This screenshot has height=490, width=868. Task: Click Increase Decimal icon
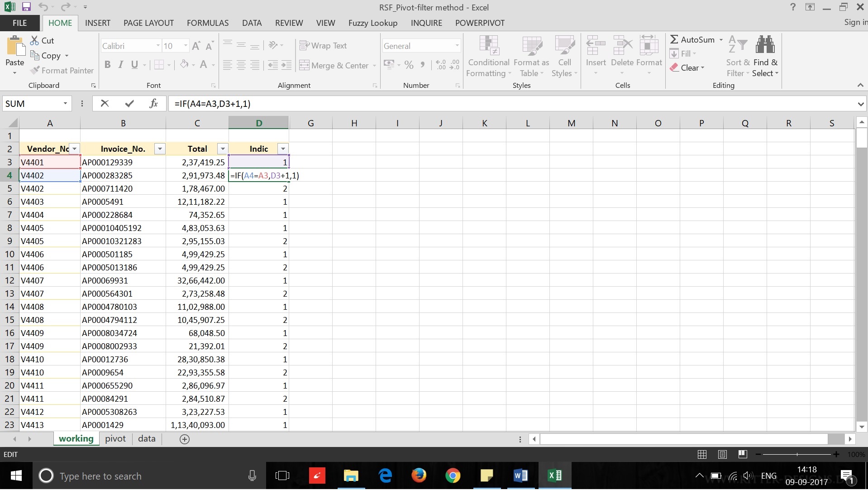tap(441, 65)
